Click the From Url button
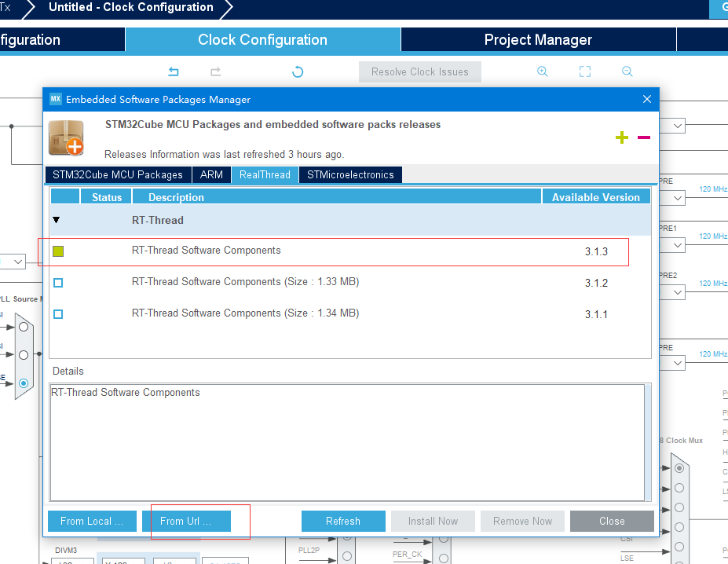The width and height of the screenshot is (728, 564). (x=186, y=522)
